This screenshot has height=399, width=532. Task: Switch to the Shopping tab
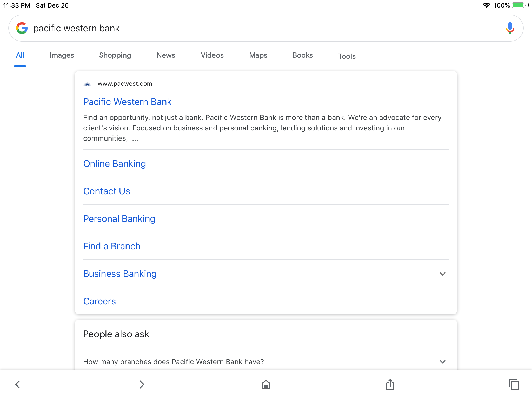pos(115,55)
